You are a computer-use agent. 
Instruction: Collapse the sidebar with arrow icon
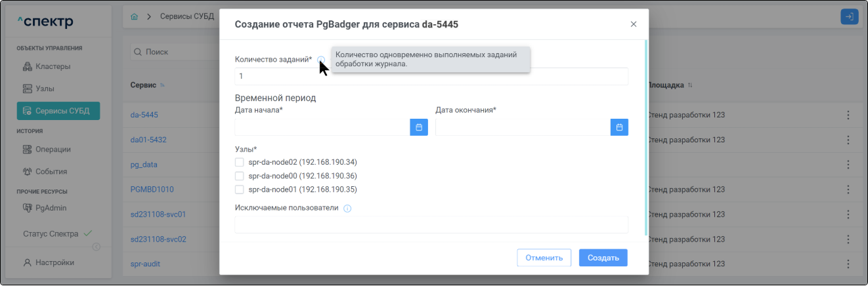pos(96,247)
